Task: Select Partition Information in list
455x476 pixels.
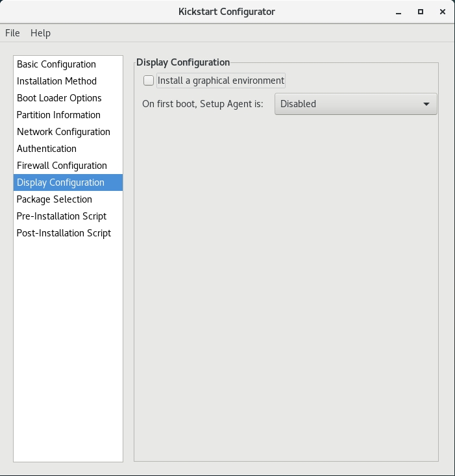Action: [58, 115]
